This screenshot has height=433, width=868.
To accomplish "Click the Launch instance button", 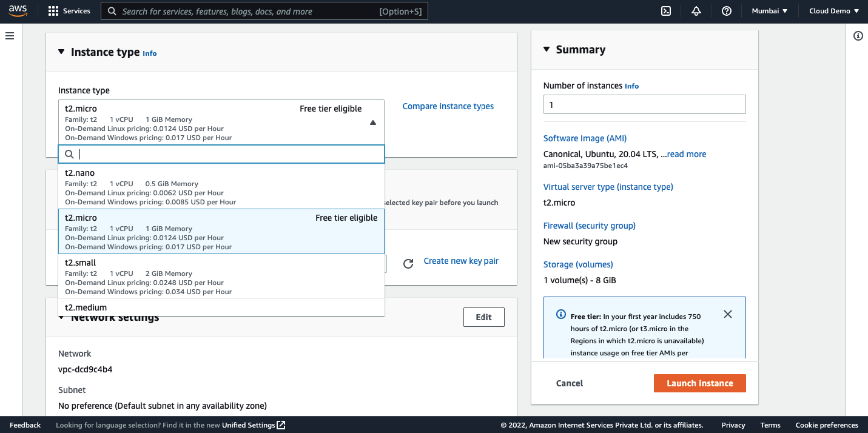I will 700,383.
